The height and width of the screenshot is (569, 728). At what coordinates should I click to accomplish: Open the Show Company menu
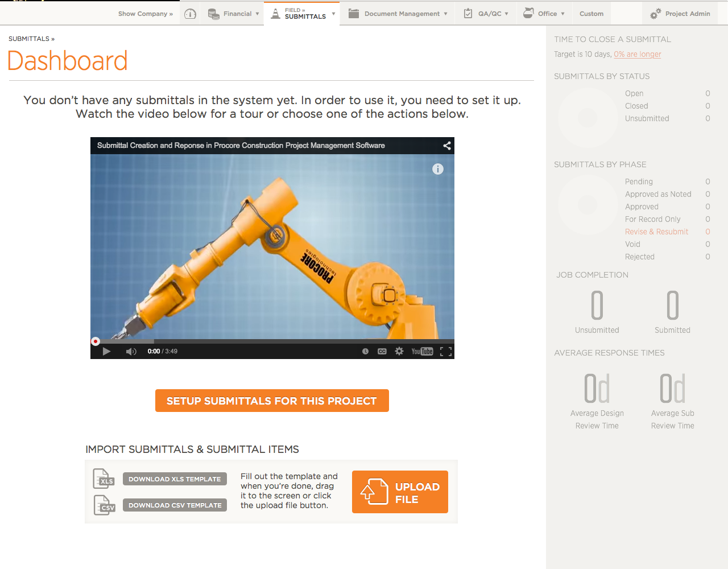pos(146,14)
